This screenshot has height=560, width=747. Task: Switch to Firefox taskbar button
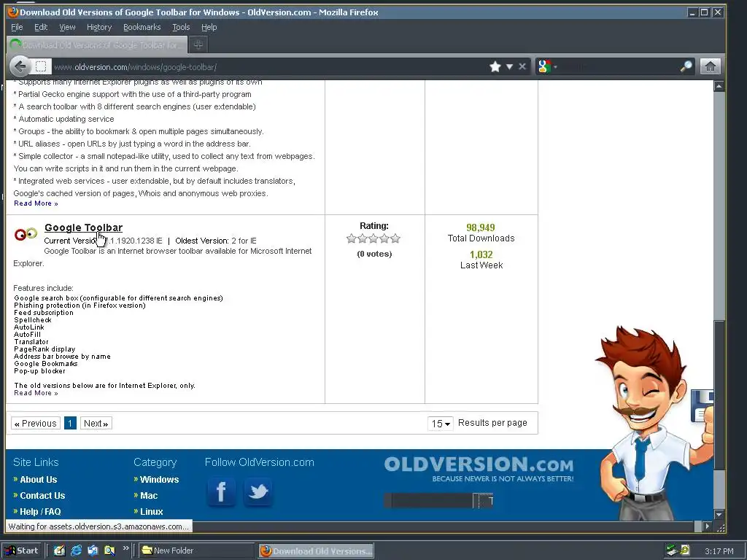(x=316, y=551)
